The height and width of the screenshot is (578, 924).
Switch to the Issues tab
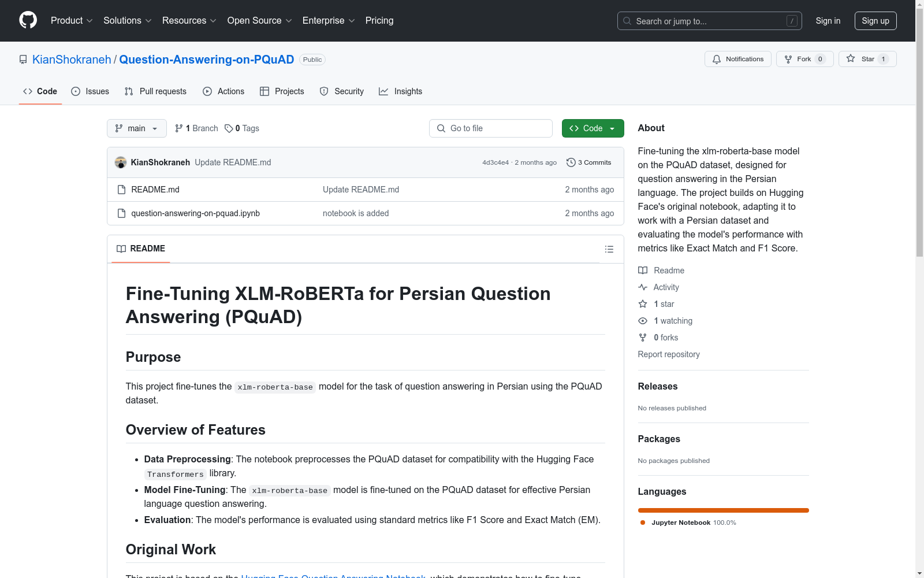pyautogui.click(x=90, y=91)
